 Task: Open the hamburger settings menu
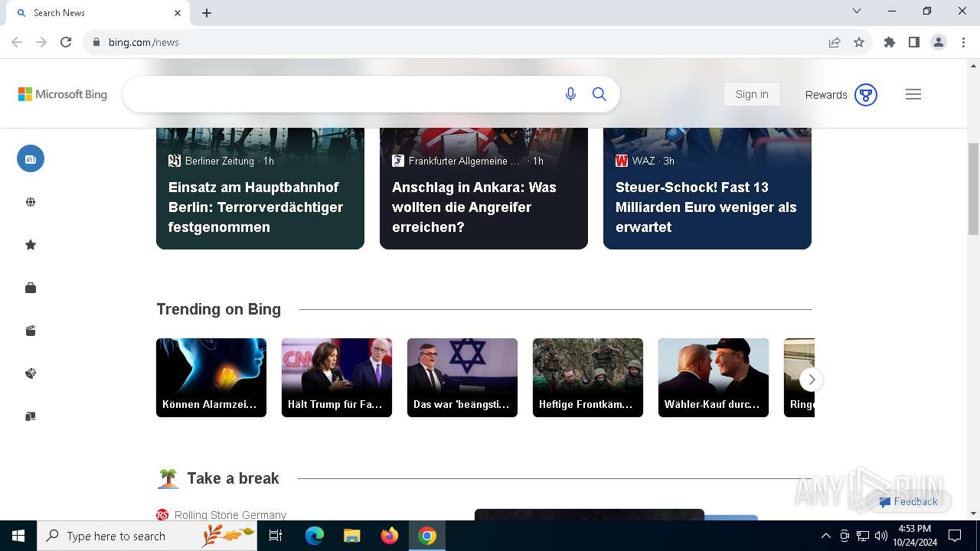913,94
